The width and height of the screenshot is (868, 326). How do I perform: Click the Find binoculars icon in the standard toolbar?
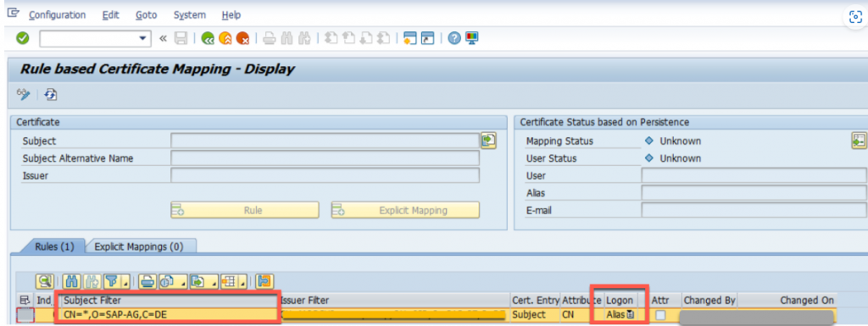tap(287, 38)
